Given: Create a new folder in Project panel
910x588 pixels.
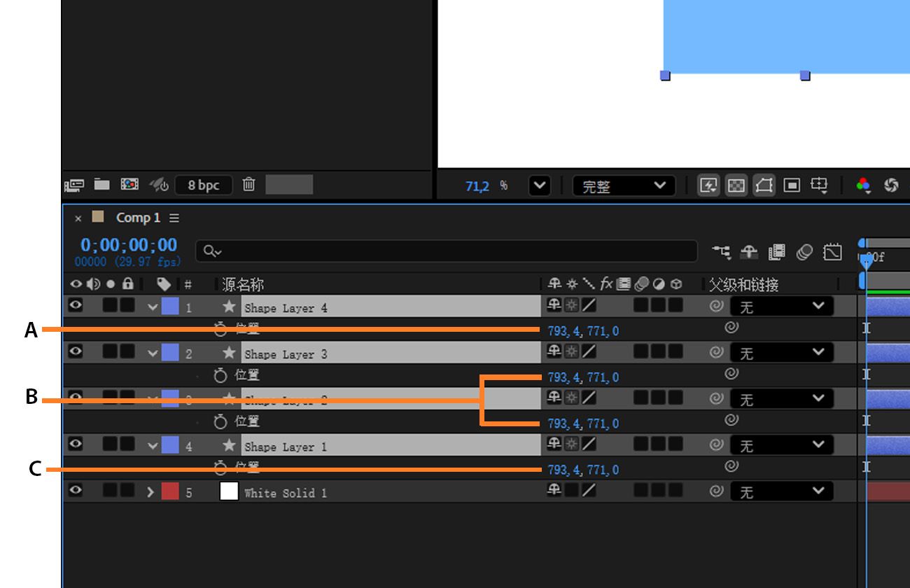Looking at the screenshot, I should [x=102, y=184].
